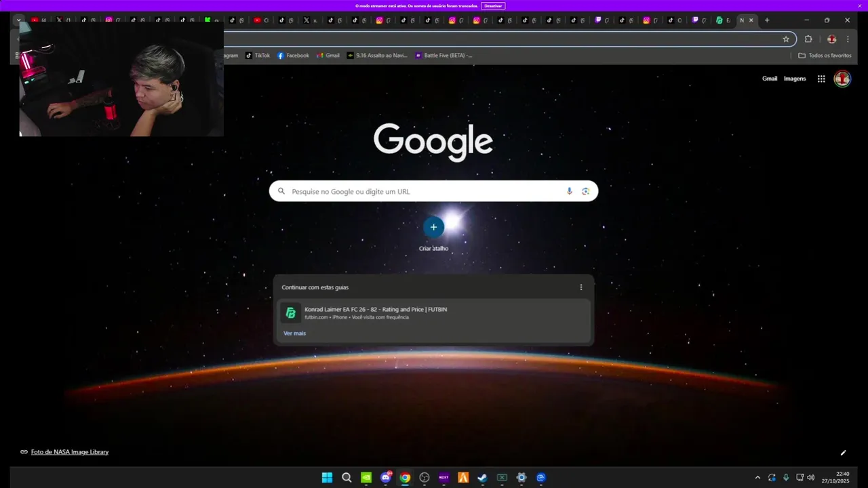Open the 9.16 Assalto ao Navi bookmark

(377, 56)
